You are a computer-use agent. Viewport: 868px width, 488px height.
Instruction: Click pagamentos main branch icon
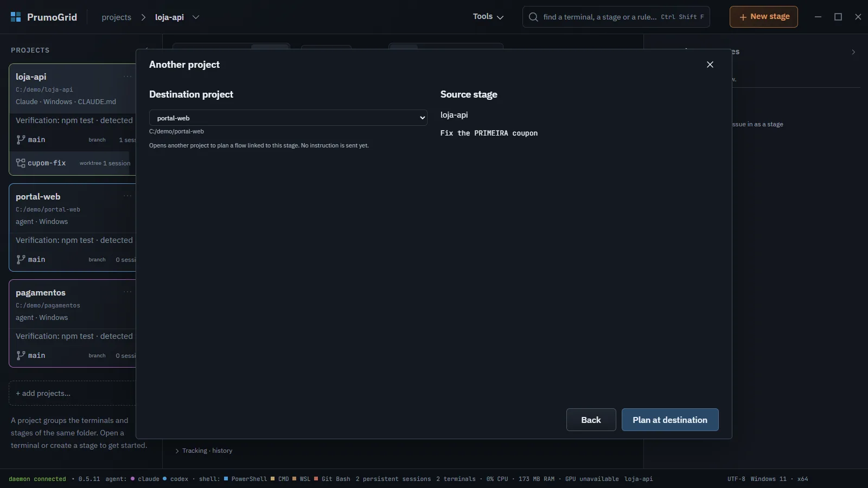coord(21,356)
